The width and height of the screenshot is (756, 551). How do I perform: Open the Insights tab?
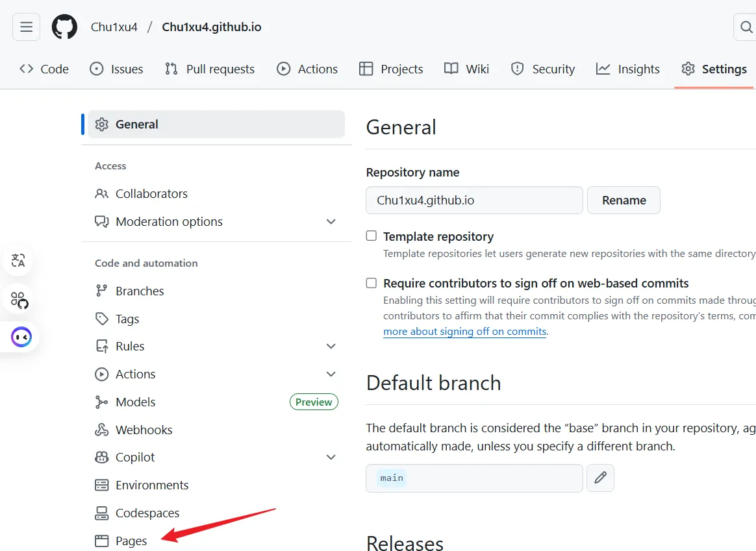point(627,69)
